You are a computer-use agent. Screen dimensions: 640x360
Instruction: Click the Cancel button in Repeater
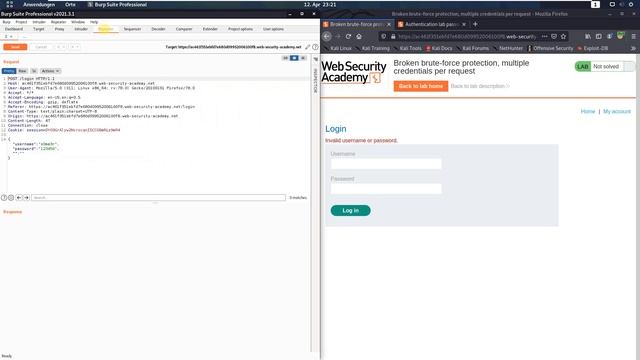(41, 47)
